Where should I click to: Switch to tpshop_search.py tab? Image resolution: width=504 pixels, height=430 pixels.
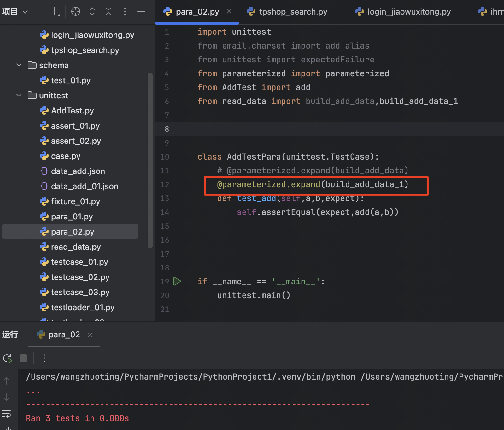[x=287, y=12]
